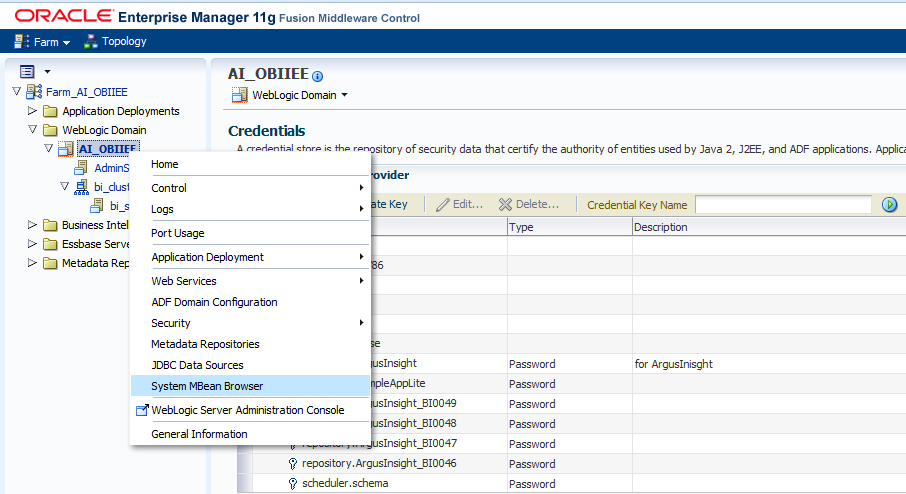
Task: Click the AI_OBIIEE domain icon in tree
Action: click(x=66, y=149)
